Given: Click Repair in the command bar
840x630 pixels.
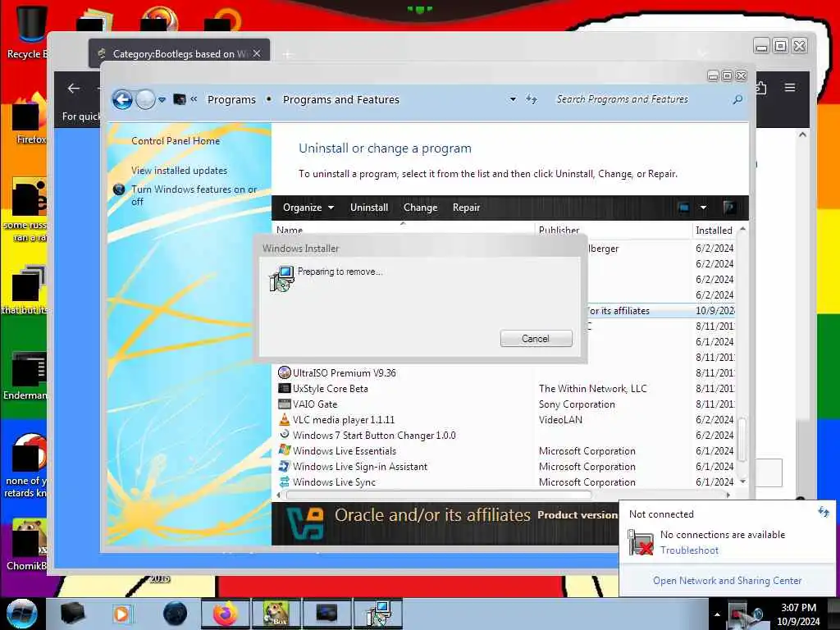Looking at the screenshot, I should pos(466,208).
